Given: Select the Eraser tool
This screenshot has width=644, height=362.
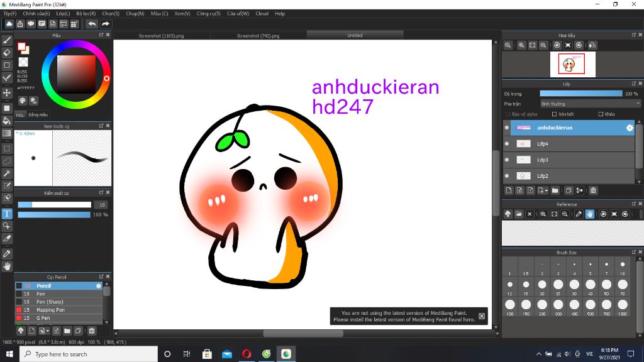Looking at the screenshot, I should click(x=7, y=53).
